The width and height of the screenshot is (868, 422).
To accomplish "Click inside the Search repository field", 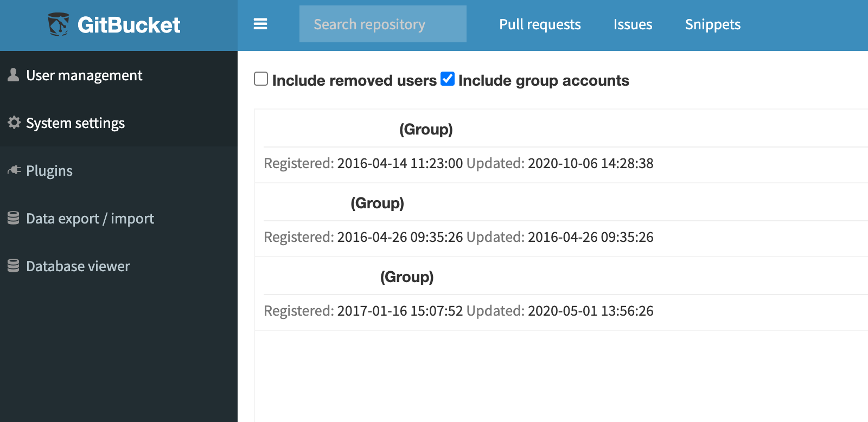I will tap(382, 24).
